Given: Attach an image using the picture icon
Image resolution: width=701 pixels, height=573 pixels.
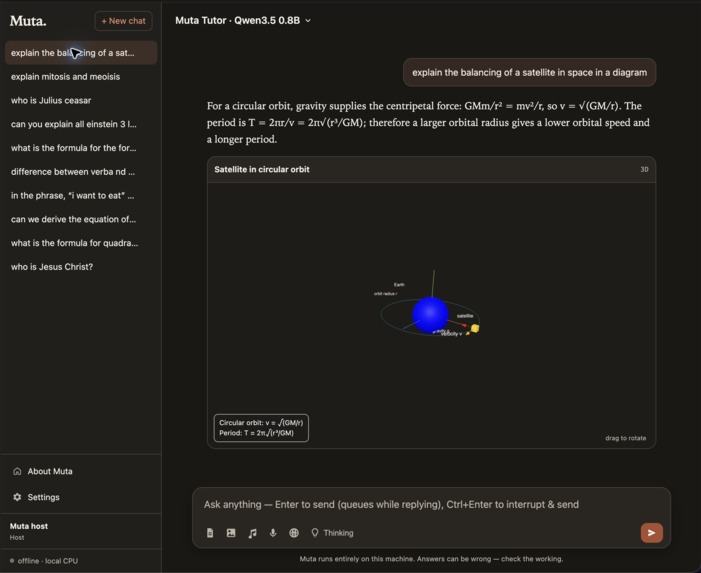Looking at the screenshot, I should click(x=231, y=533).
